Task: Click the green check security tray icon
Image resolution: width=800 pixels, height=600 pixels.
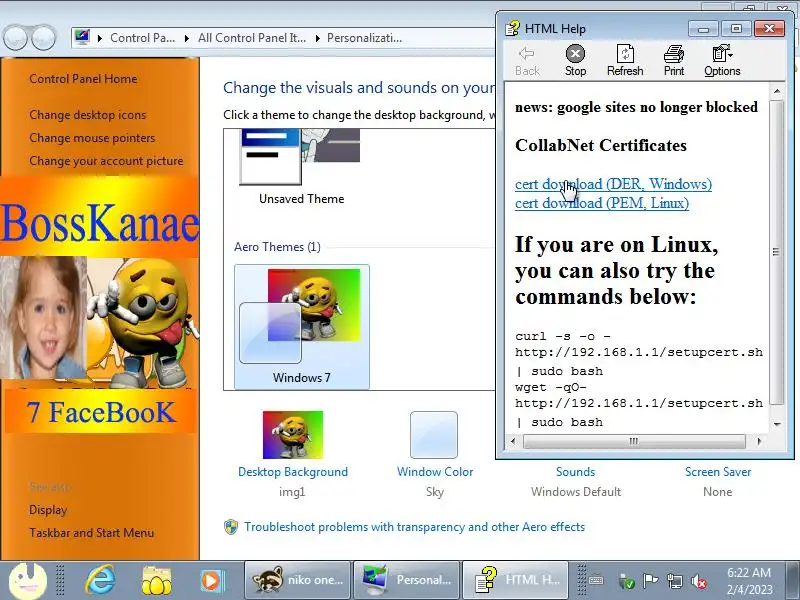Action: (627, 581)
